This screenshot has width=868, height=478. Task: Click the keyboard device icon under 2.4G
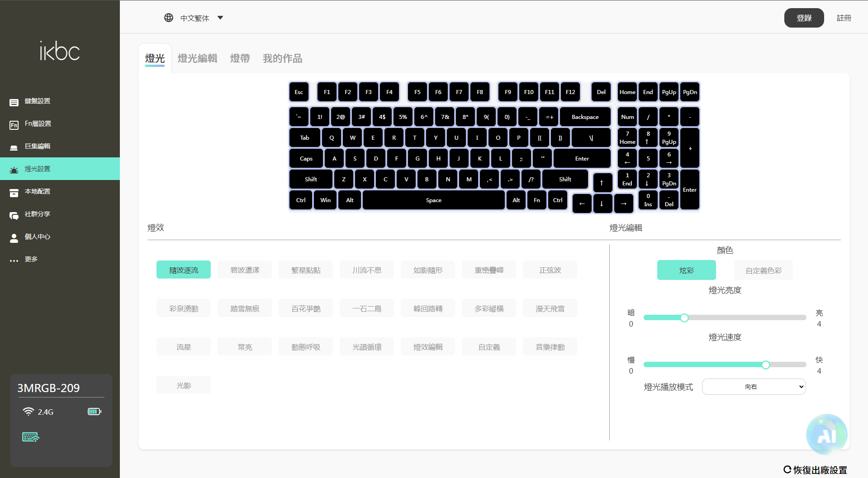(31, 437)
